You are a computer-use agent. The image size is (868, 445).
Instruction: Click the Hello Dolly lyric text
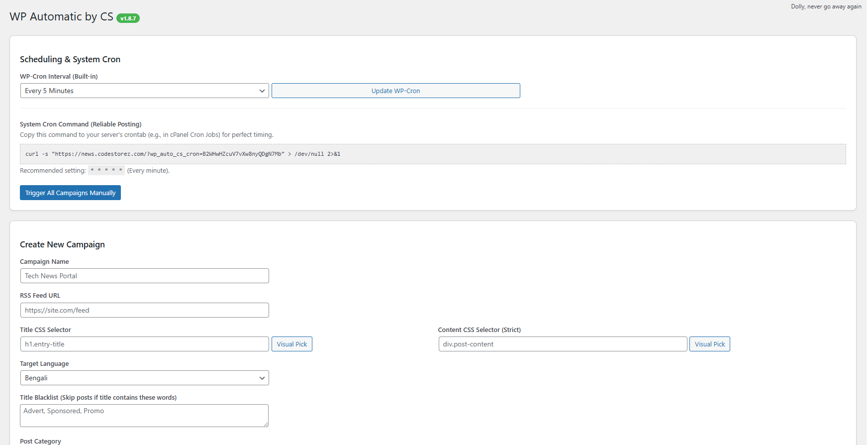click(x=826, y=6)
